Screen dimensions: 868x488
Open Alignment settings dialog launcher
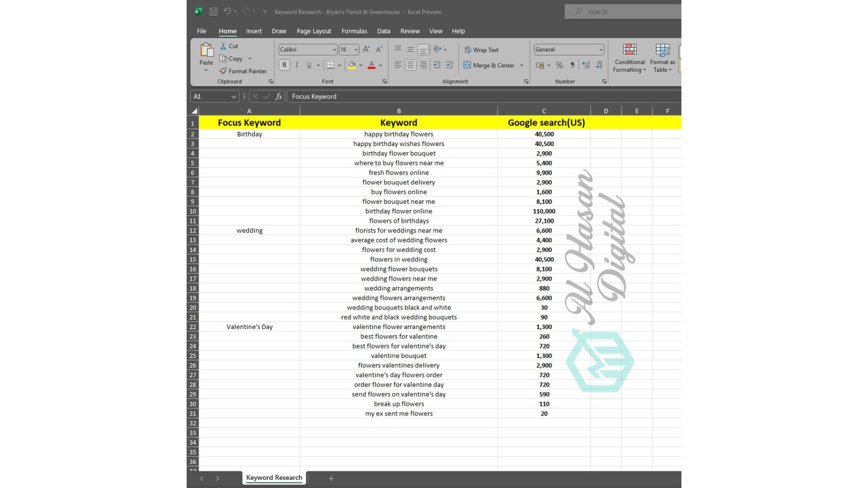[526, 81]
